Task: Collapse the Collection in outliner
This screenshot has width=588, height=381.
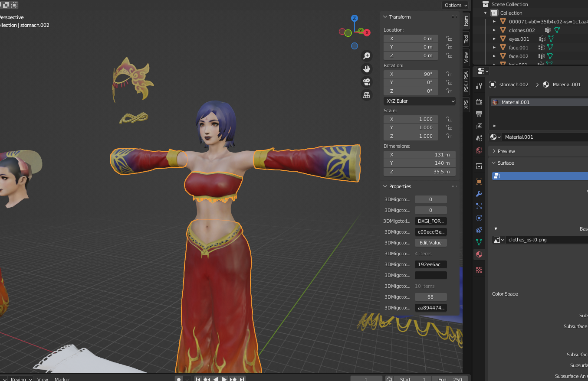Action: 486,13
